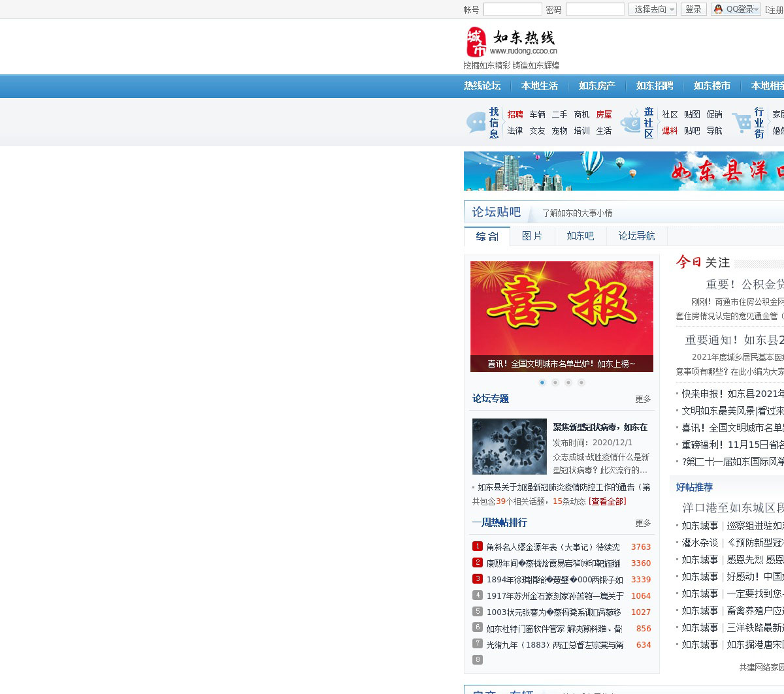Click the 车辆 link
Image resolution: width=784 pixels, height=694 pixels.
click(x=538, y=114)
